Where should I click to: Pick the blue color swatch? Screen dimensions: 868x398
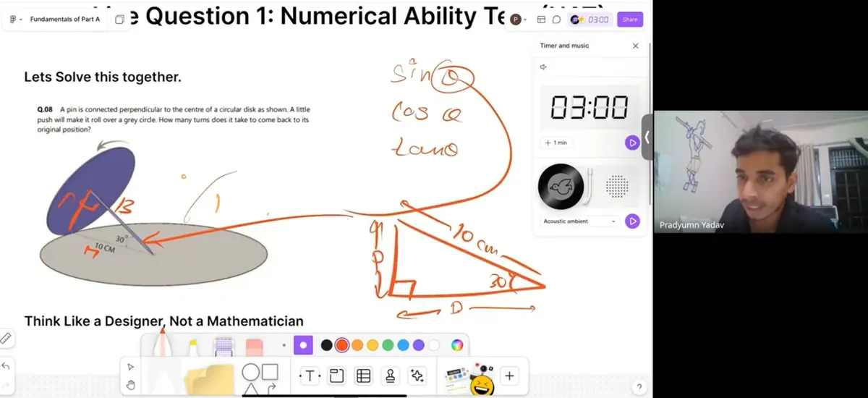point(403,345)
